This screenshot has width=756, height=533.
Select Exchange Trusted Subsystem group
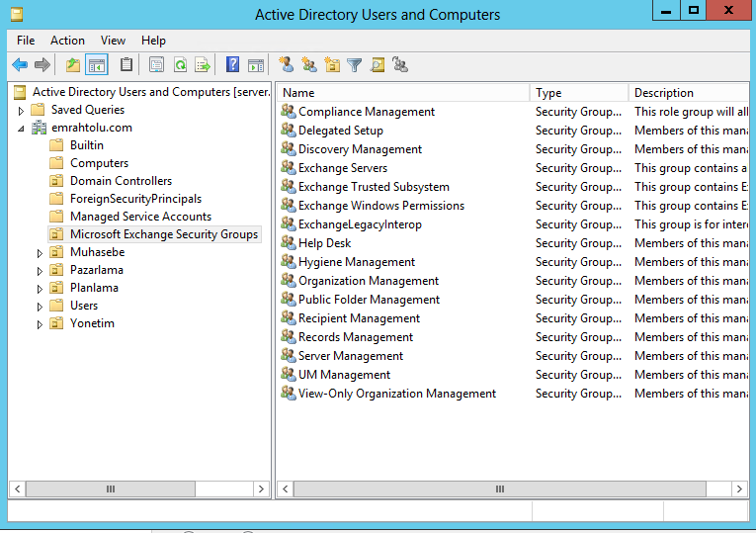pyautogui.click(x=374, y=187)
